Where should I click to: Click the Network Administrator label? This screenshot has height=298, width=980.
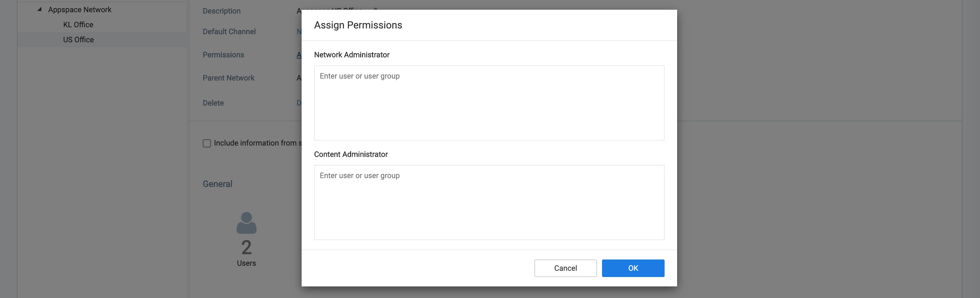point(351,55)
